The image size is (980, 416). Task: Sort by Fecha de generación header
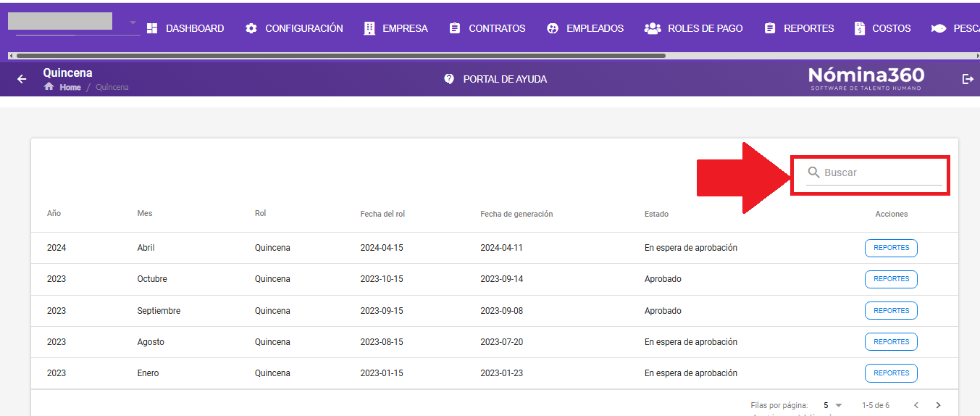pyautogui.click(x=516, y=214)
